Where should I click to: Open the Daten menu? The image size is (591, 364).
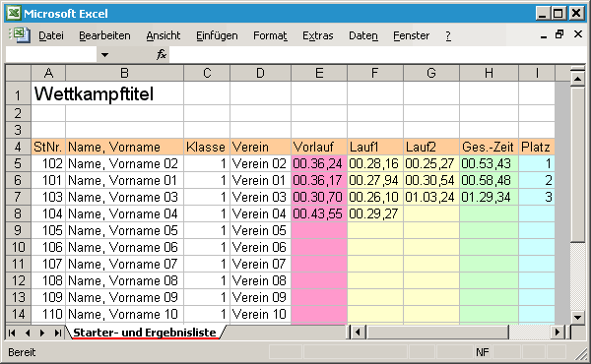pyautogui.click(x=362, y=35)
